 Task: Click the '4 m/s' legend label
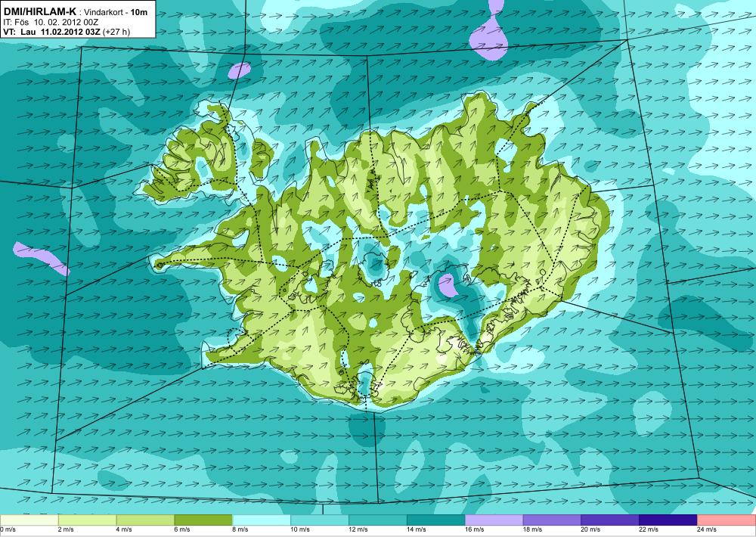click(124, 529)
